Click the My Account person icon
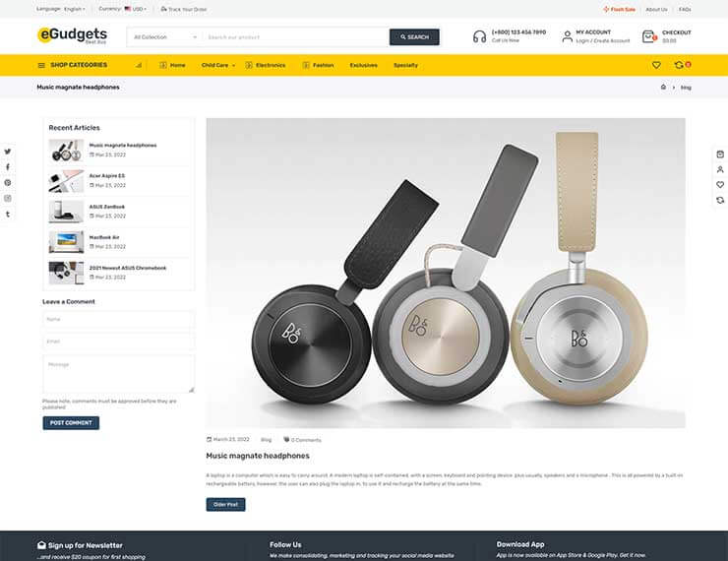 click(x=567, y=36)
